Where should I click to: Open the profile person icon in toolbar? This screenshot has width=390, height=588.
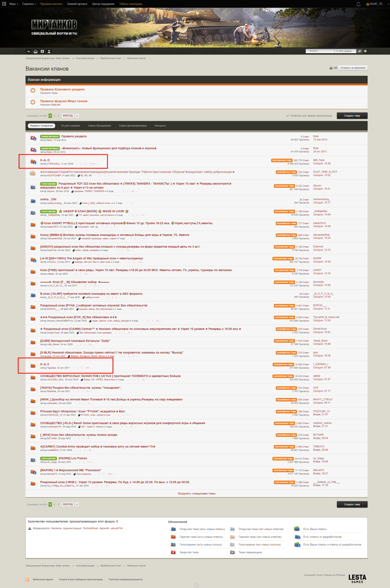click(49, 51)
